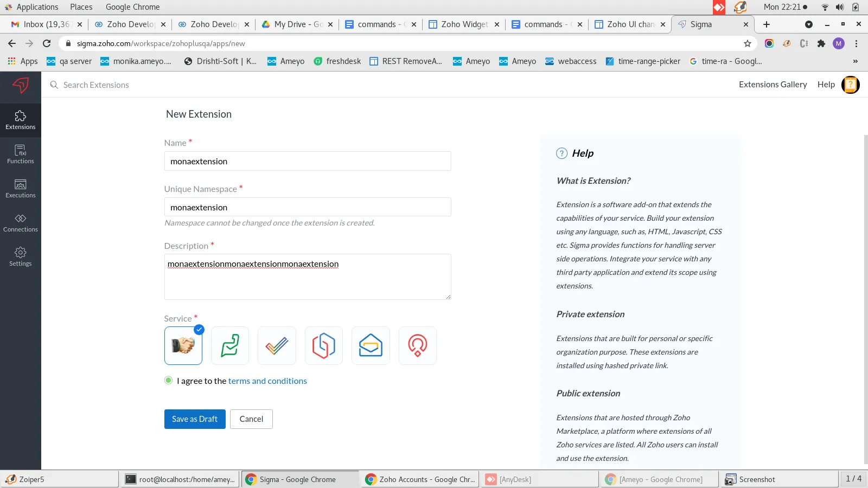This screenshot has width=868, height=488.
Task: Click Save as Draft button
Action: (x=195, y=419)
